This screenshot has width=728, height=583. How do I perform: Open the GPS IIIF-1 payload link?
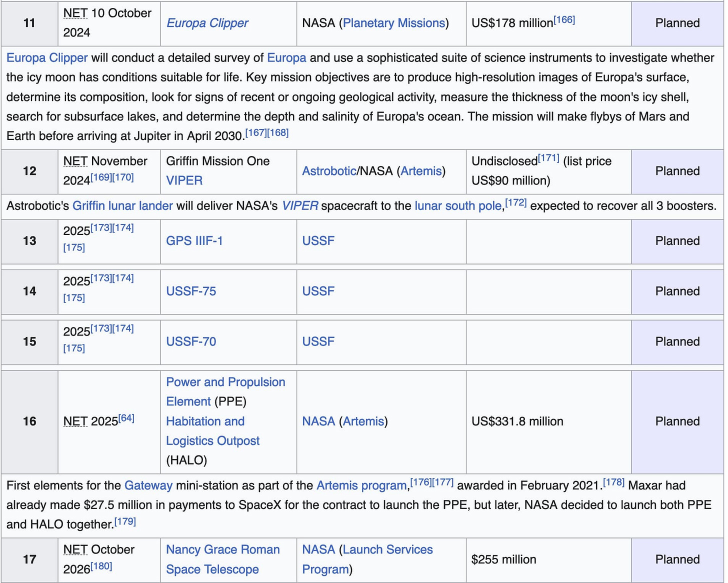point(194,241)
